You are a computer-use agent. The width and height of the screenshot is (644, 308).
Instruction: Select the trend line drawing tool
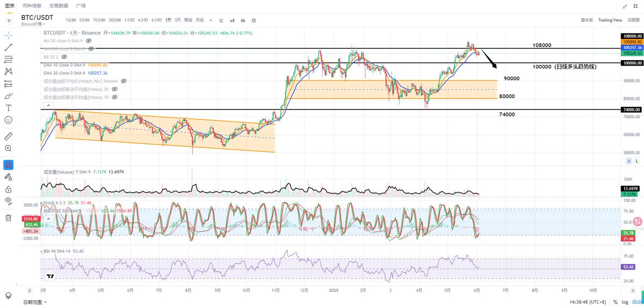pyautogui.click(x=8, y=48)
